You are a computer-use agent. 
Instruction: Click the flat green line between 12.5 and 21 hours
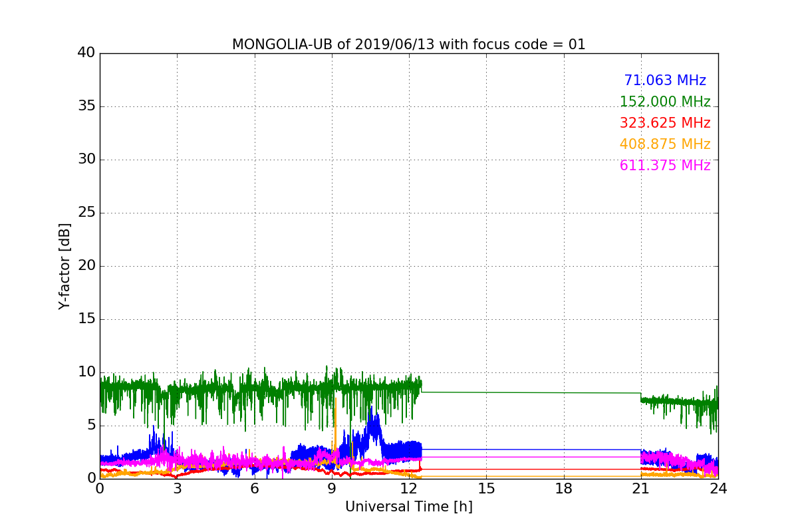click(531, 392)
